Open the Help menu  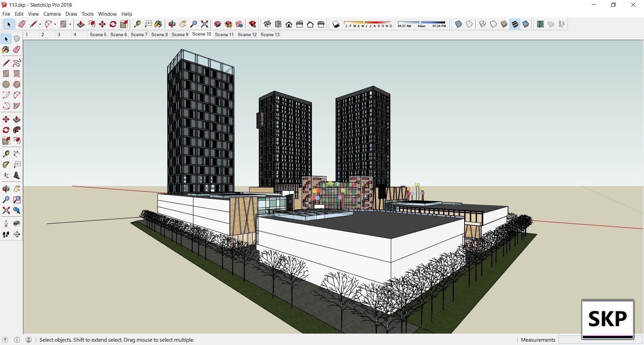pos(126,14)
